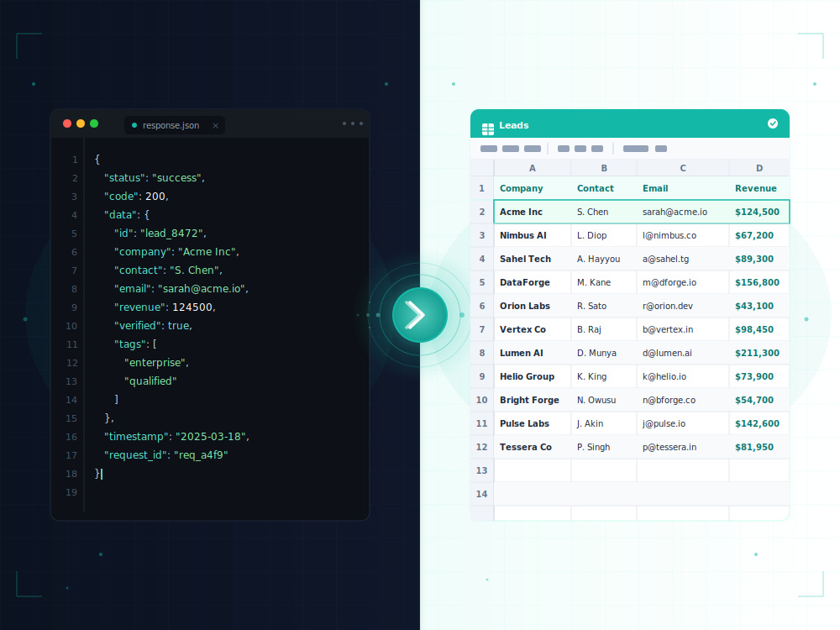Viewport: 840px width, 630px height.
Task: Click the "email": "sarah@acme.io" code line
Action: click(x=181, y=289)
